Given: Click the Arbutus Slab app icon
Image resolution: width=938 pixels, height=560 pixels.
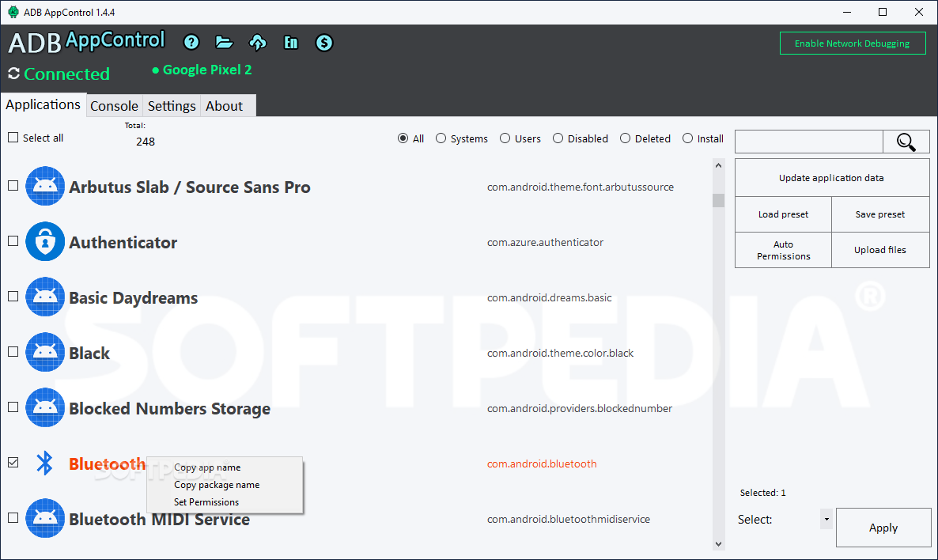Looking at the screenshot, I should [x=45, y=186].
